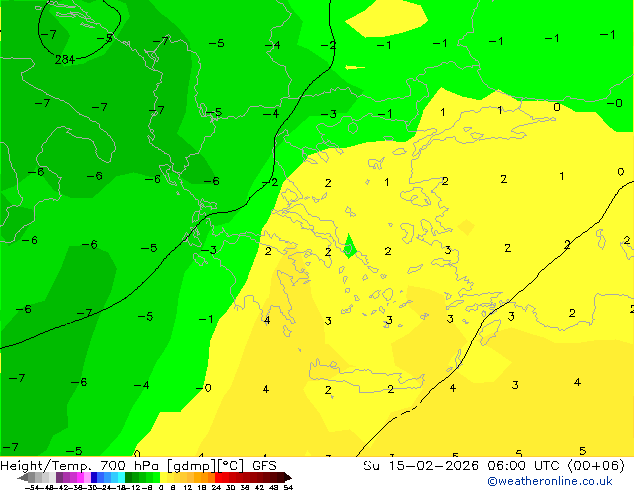This screenshot has height=490, width=634.
Task: Click the "284" height contour label
Action: coord(65,60)
